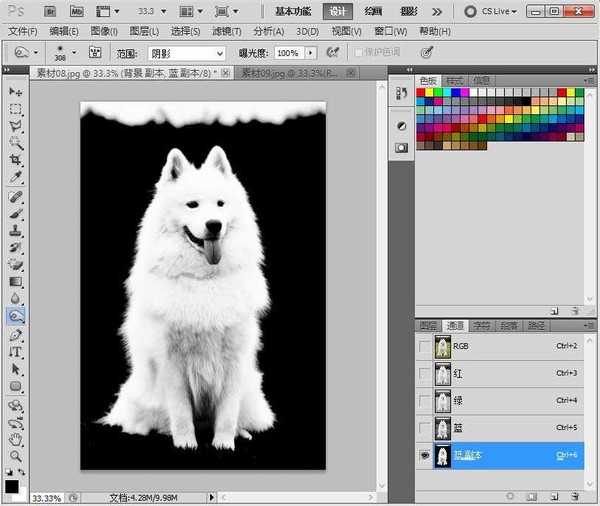Screen dimensions: 600x506
Task: Click the foreground black color swatch
Action: 11,487
